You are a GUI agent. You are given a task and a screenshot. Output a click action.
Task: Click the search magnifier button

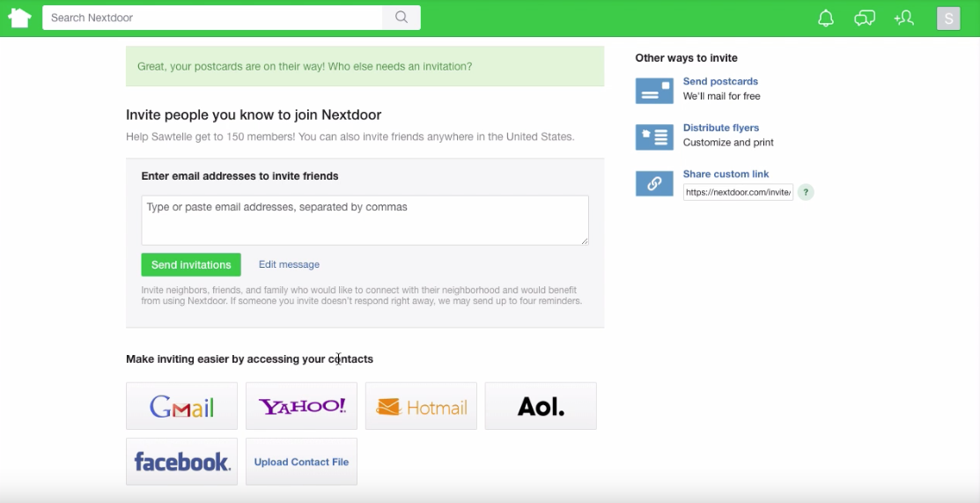point(402,18)
